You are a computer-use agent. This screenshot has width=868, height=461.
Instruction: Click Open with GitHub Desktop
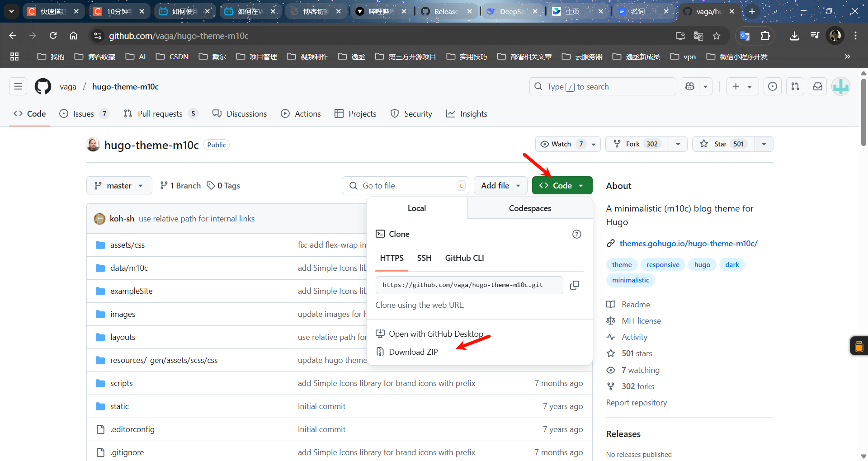coord(429,334)
